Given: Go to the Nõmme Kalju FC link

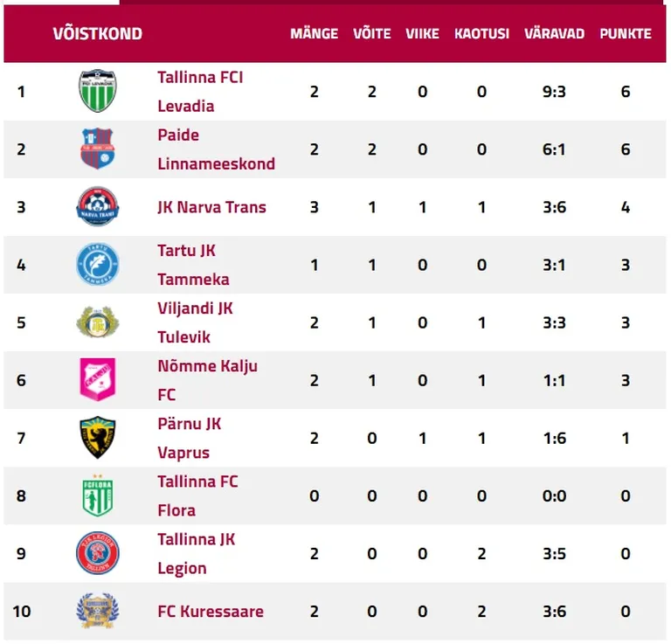Looking at the screenshot, I should click(208, 380).
